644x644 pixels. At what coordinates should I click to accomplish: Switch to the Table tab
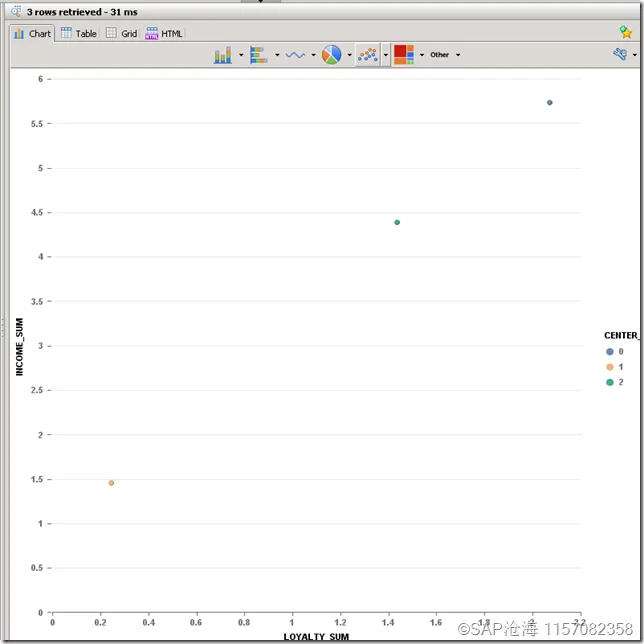[x=79, y=33]
